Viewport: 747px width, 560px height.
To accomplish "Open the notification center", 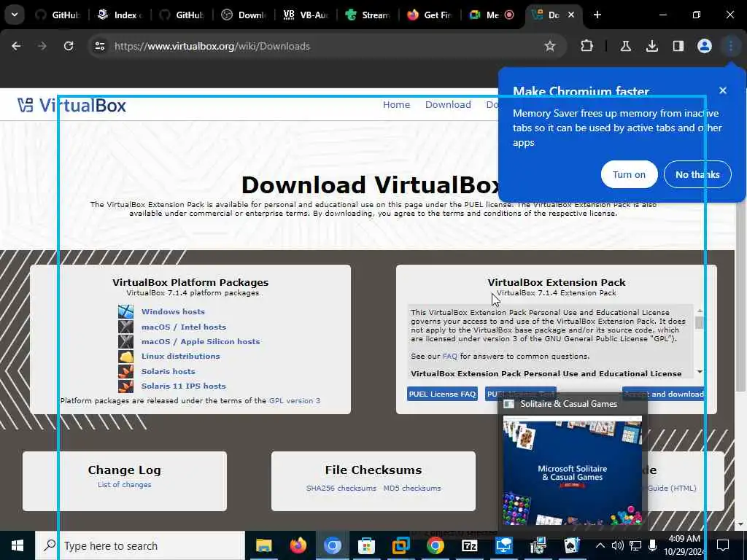I will 723,545.
